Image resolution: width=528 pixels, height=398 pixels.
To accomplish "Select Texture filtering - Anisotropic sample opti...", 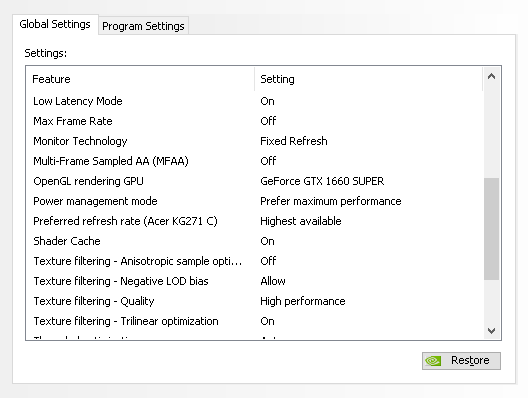I will point(137,261).
